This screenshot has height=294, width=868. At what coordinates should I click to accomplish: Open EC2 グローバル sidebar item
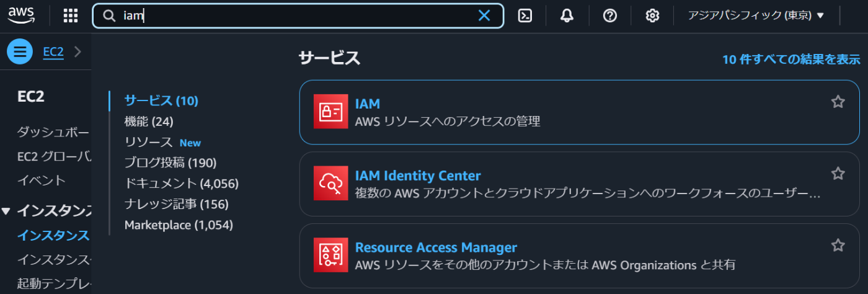(x=54, y=156)
